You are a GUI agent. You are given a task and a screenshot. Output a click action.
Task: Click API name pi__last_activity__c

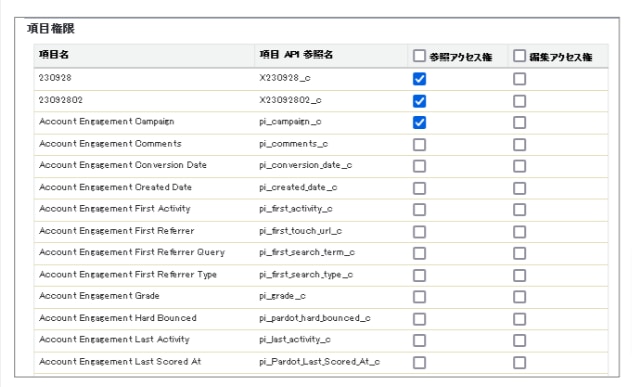tap(295, 340)
